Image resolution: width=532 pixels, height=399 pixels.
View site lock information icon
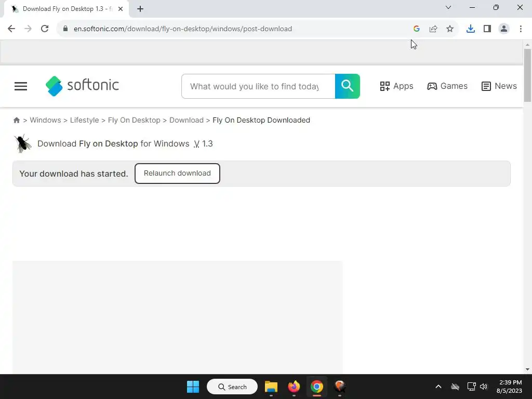(65, 29)
